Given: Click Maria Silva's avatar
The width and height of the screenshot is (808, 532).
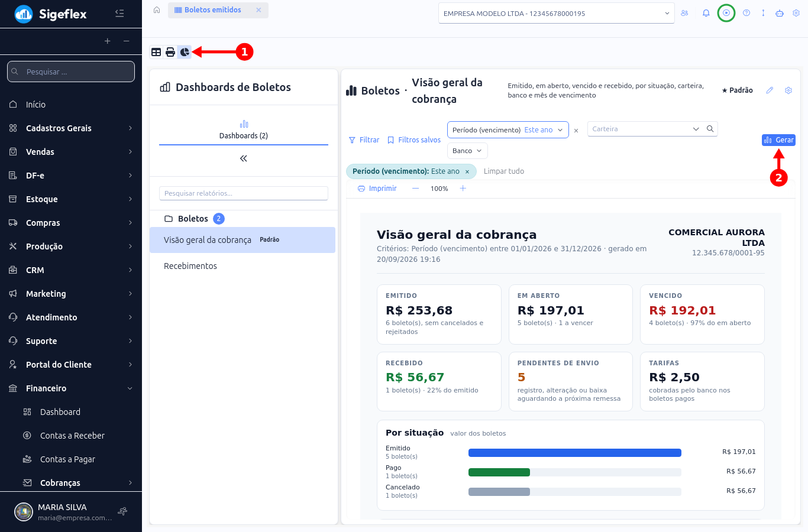Looking at the screenshot, I should pyautogui.click(x=24, y=512).
